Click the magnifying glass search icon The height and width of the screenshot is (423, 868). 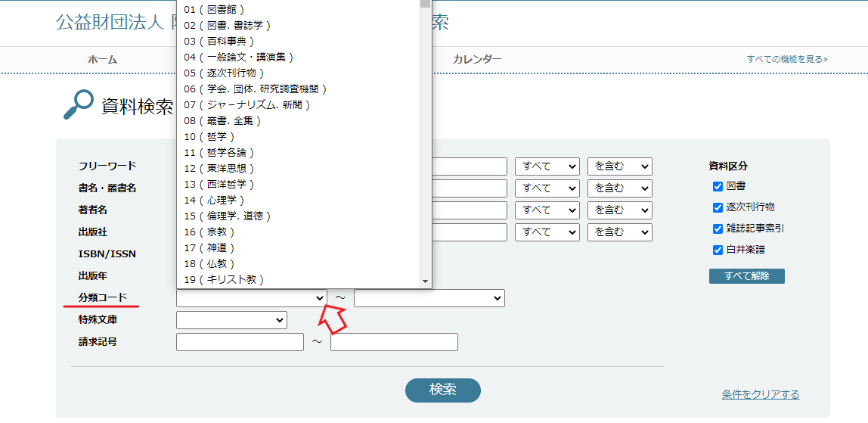pyautogui.click(x=79, y=105)
